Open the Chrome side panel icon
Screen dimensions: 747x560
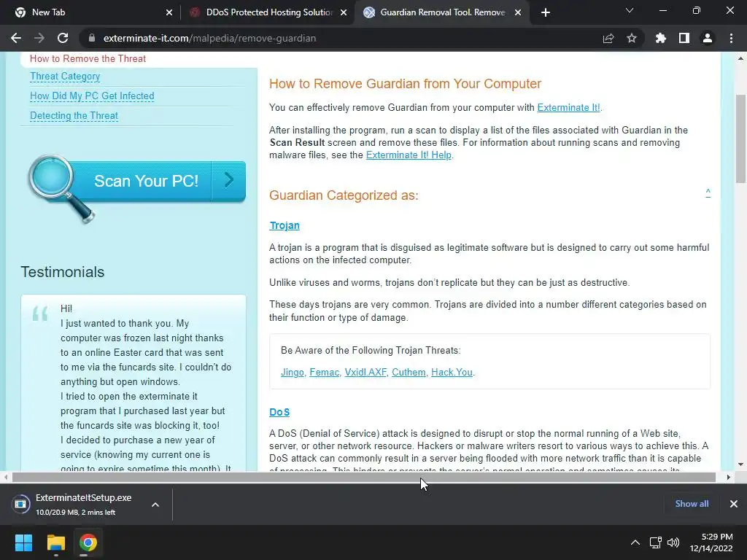684,38
